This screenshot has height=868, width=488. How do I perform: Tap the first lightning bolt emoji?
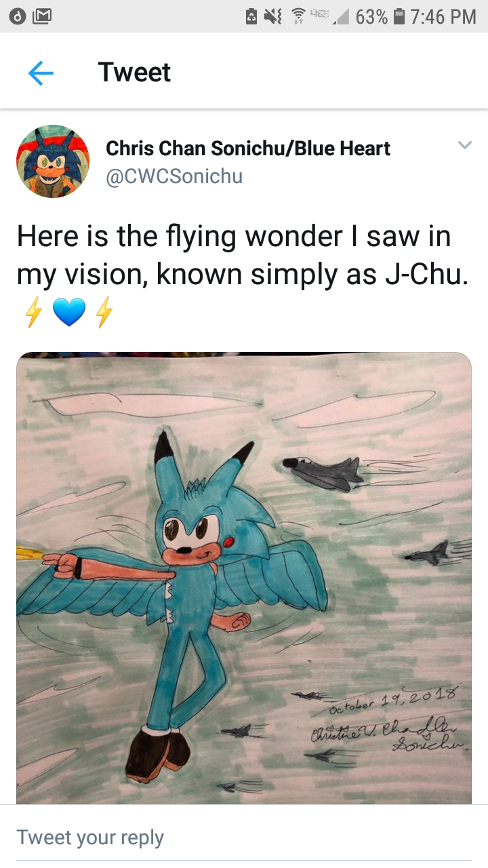(x=33, y=313)
